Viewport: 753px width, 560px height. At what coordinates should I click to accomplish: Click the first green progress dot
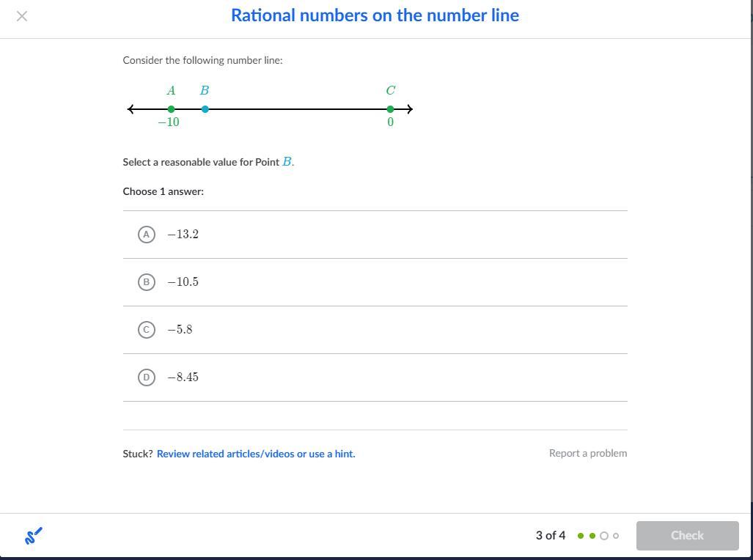click(x=581, y=536)
